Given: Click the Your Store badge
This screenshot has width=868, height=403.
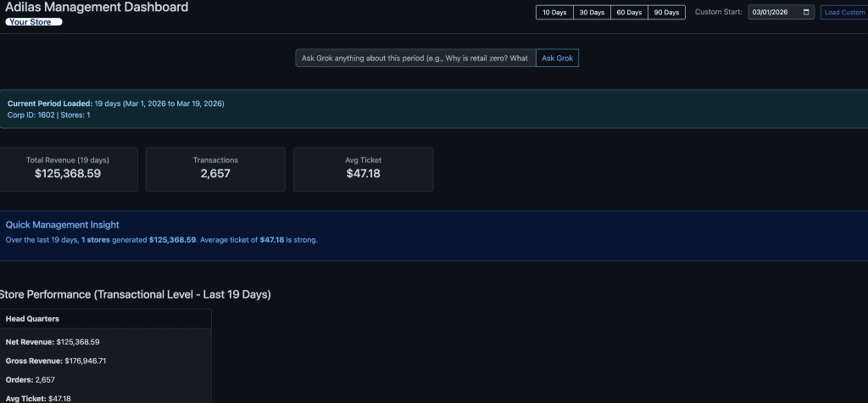Looking at the screenshot, I should (34, 22).
